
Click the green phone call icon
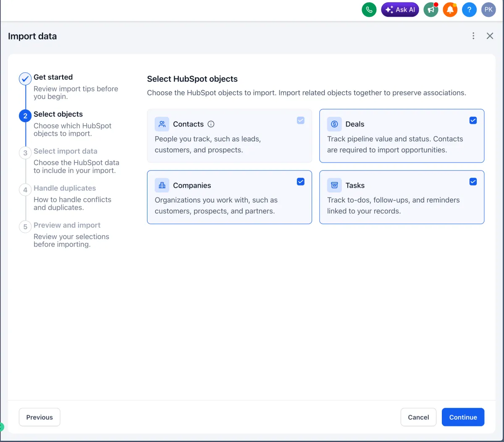coord(369,10)
